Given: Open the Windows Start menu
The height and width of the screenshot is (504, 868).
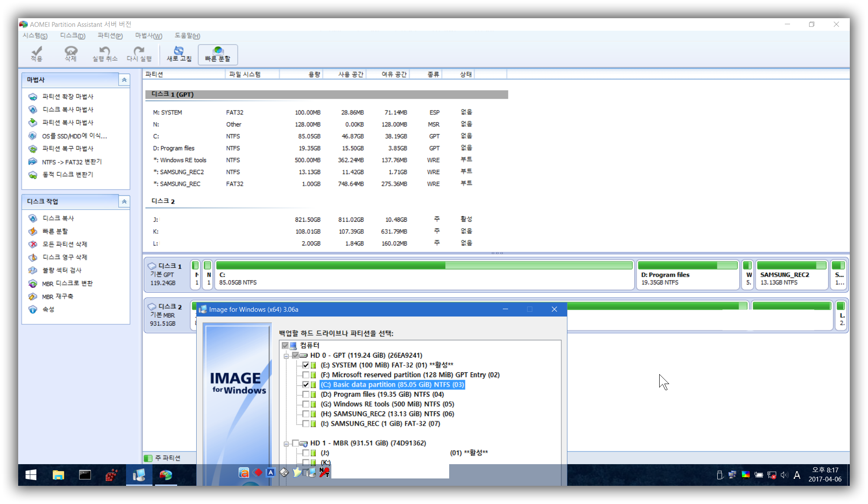Looking at the screenshot, I should click(x=31, y=475).
